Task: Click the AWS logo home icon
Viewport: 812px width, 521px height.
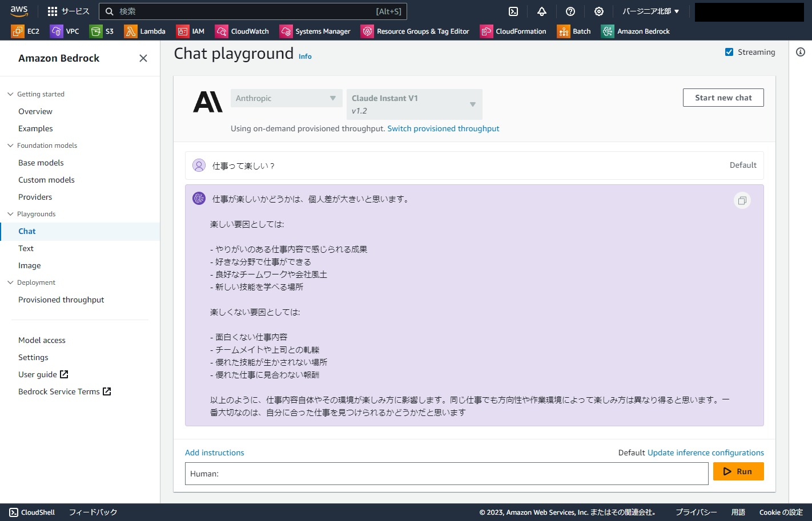Action: pyautogui.click(x=19, y=11)
